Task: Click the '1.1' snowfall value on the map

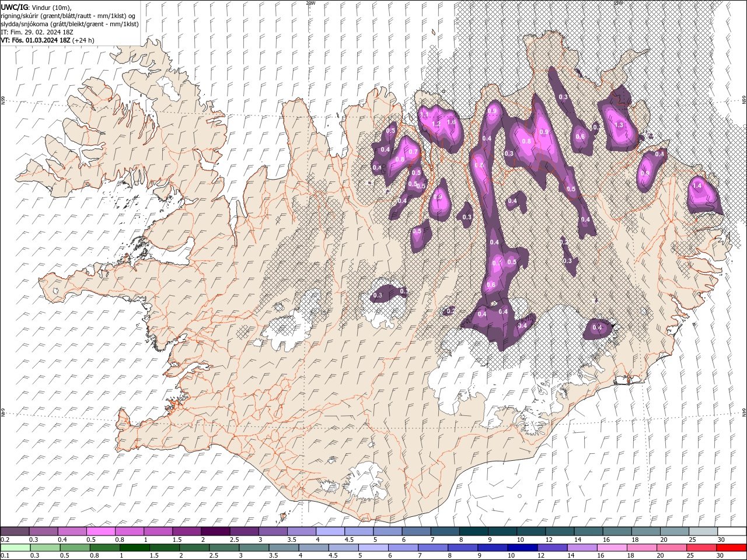Action: [x=425, y=115]
